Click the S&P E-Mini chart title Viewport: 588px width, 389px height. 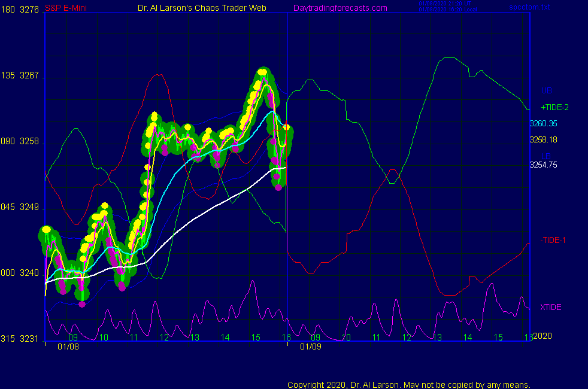point(66,8)
